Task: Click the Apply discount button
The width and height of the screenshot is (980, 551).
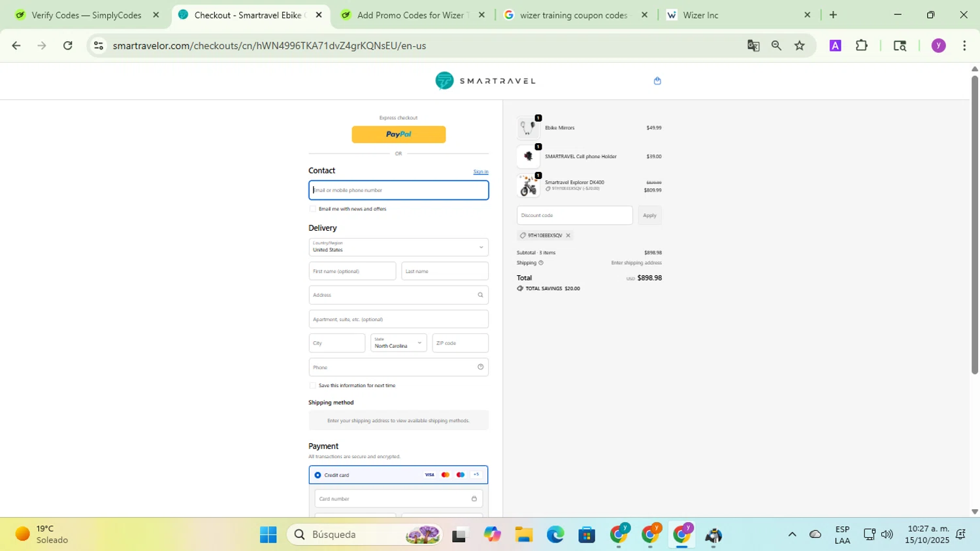Action: tap(649, 215)
